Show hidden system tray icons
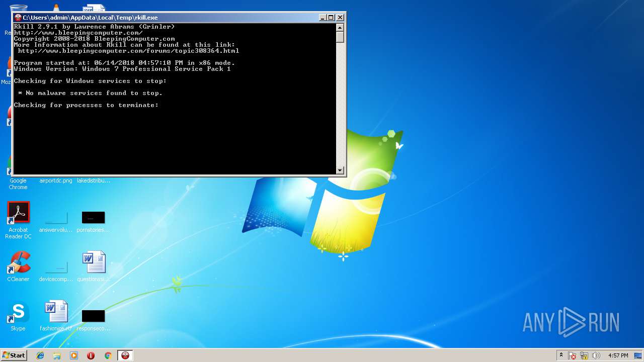The image size is (644, 362). pyautogui.click(x=561, y=355)
